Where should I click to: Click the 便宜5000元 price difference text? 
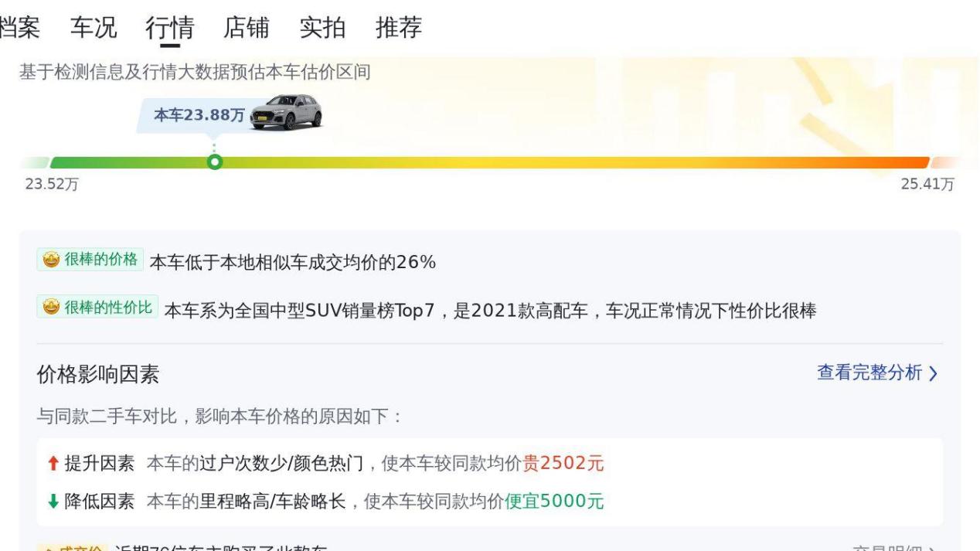(554, 502)
